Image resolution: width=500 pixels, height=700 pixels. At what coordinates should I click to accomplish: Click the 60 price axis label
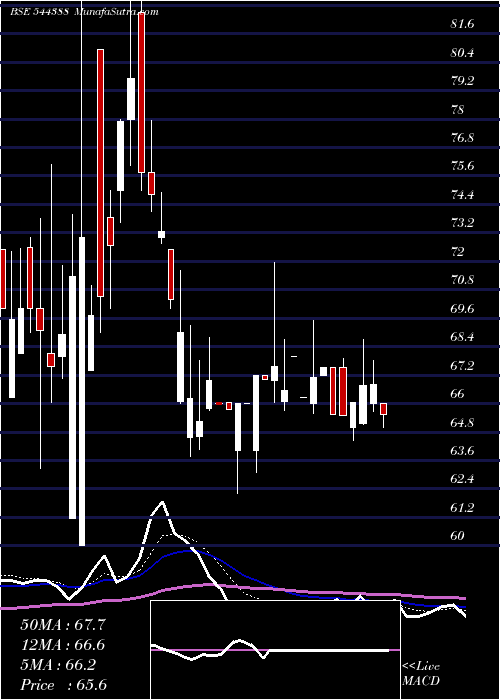(458, 536)
